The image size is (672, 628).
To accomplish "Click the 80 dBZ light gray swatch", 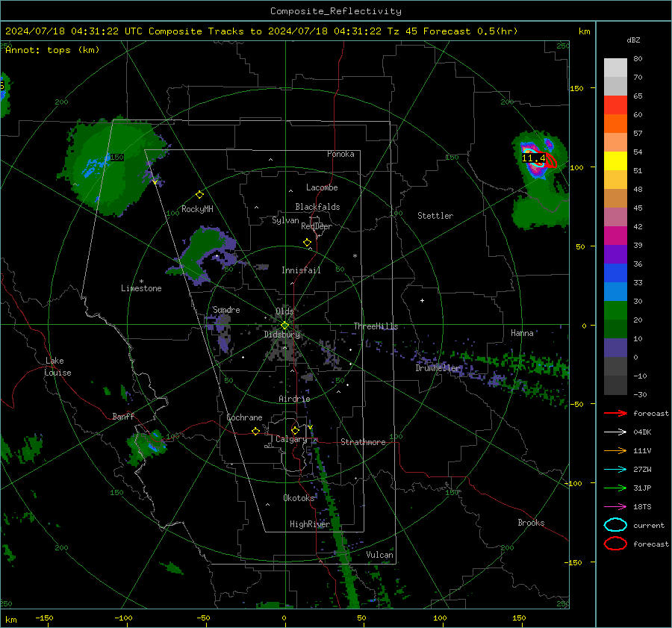I will (615, 68).
